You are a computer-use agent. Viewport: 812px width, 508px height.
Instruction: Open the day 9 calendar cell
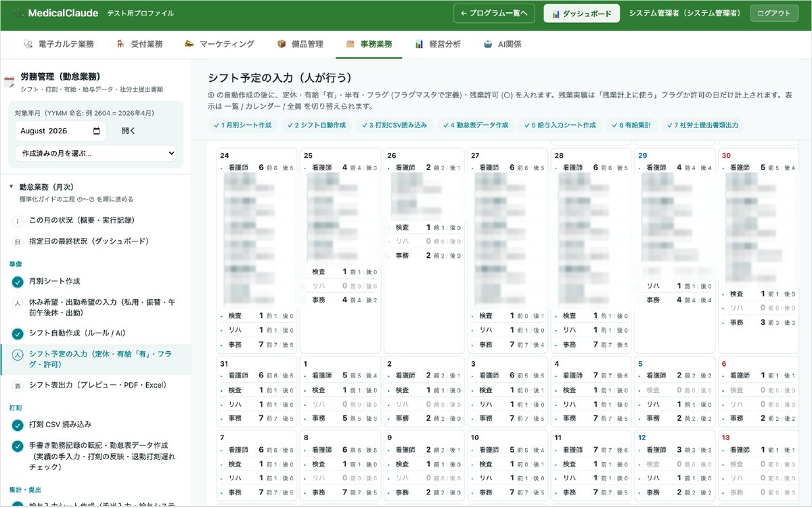424,466
